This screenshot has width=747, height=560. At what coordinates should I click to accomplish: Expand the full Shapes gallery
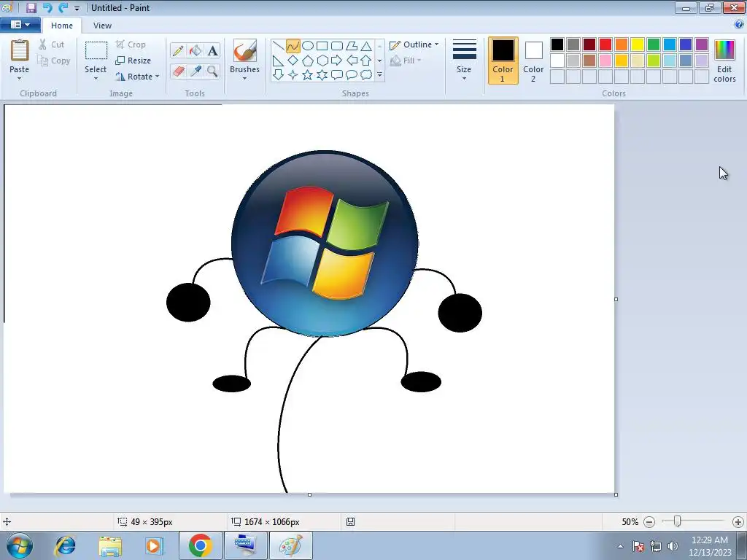click(x=379, y=75)
